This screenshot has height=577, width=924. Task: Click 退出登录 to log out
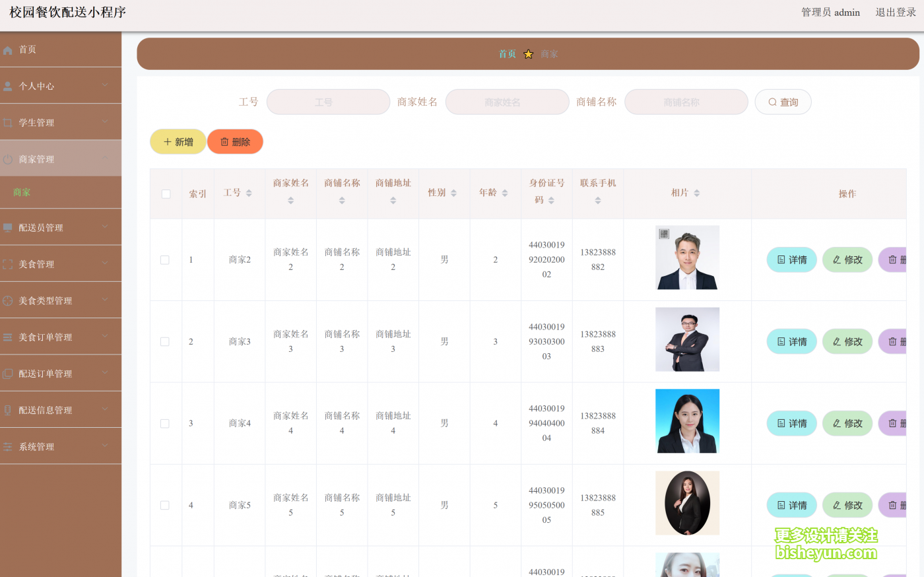tap(896, 12)
